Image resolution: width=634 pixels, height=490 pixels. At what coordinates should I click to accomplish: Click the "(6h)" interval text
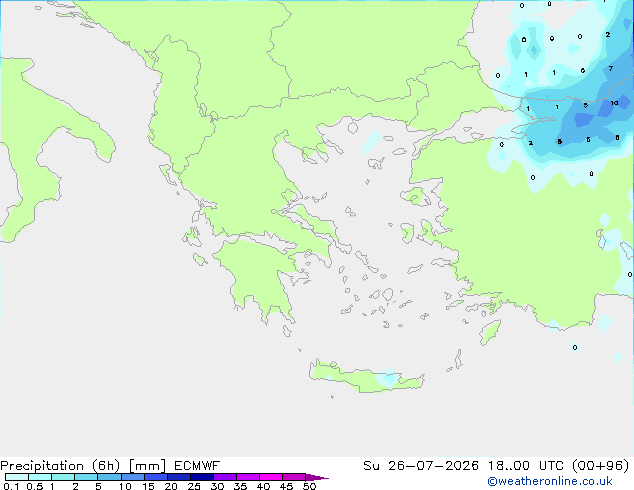(x=106, y=466)
